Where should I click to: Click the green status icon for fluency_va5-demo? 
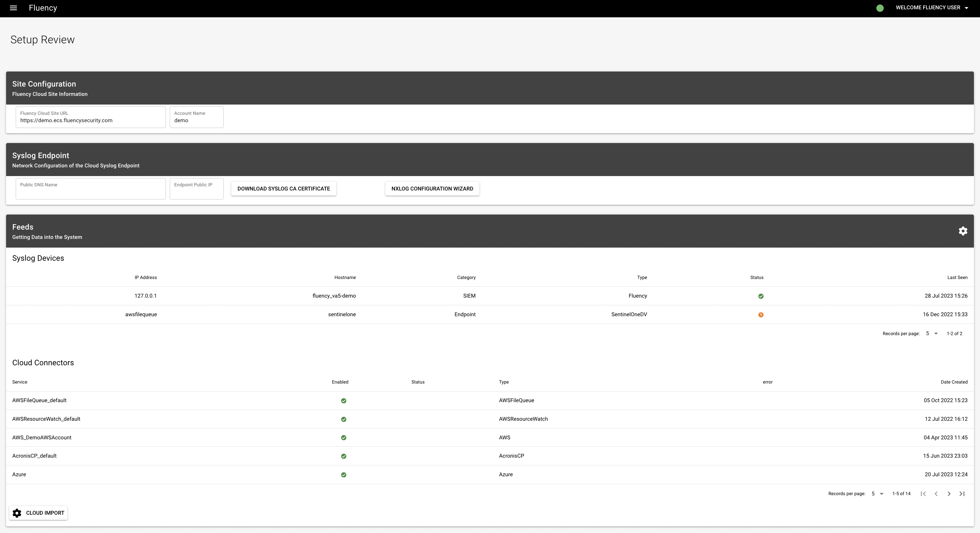pos(761,296)
